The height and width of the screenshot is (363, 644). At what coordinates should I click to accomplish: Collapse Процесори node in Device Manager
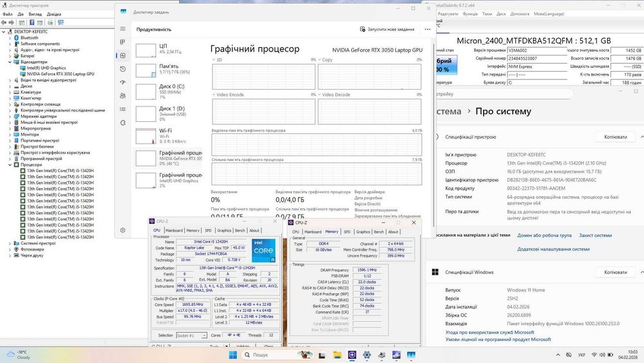[10, 164]
